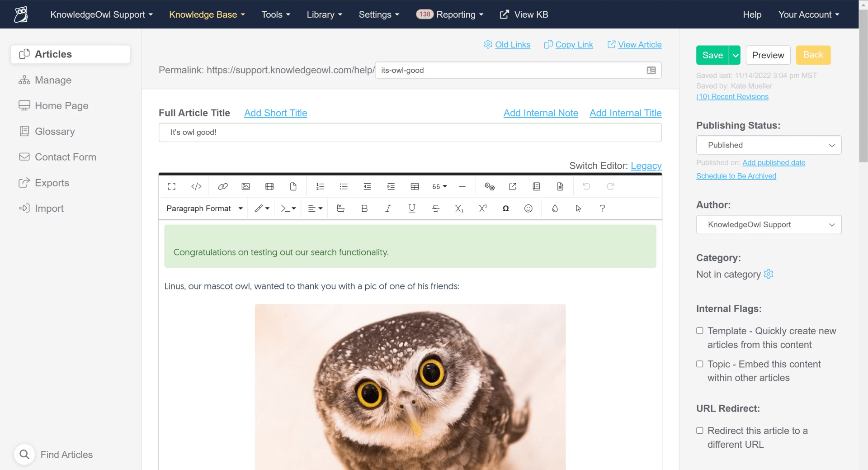Check the Template internal flag checkbox

click(700, 331)
